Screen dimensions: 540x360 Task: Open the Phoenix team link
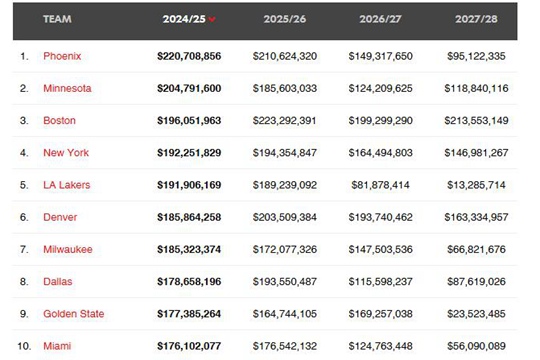pos(62,56)
